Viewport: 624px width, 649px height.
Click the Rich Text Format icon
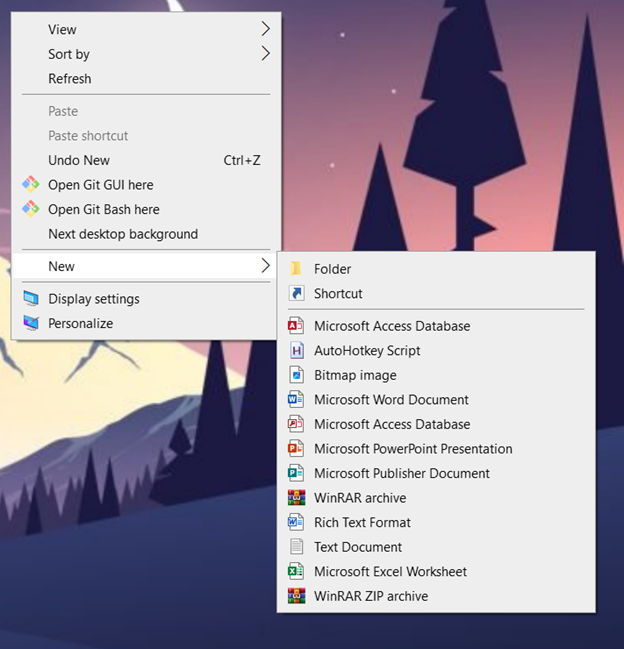coord(296,522)
